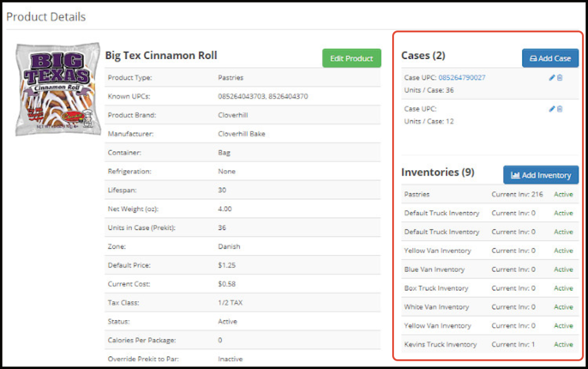This screenshot has height=369, width=588.
Task: Click the Calories Per Package value 0
Action: click(x=220, y=340)
